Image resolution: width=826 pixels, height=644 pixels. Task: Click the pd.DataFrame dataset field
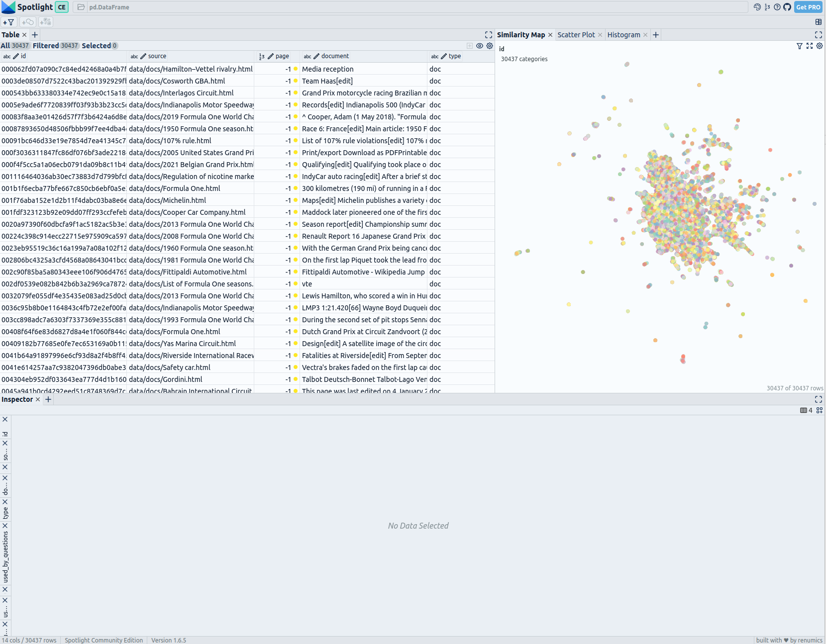pos(411,7)
